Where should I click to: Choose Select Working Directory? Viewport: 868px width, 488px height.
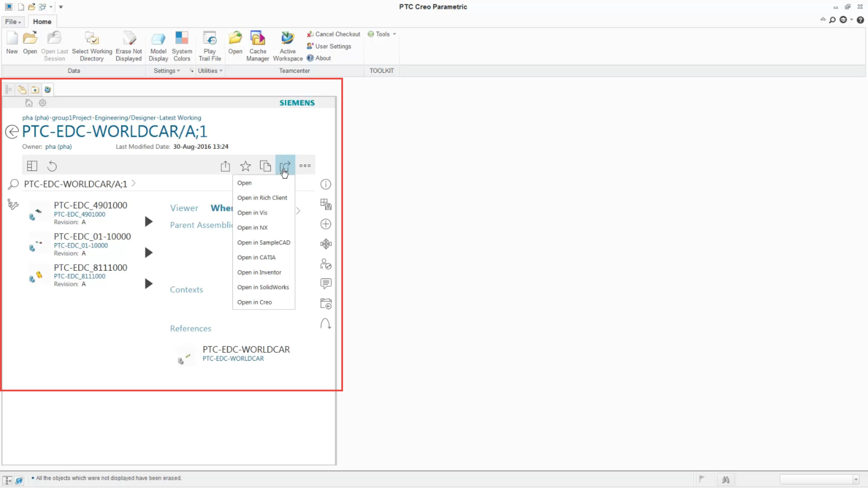92,46
